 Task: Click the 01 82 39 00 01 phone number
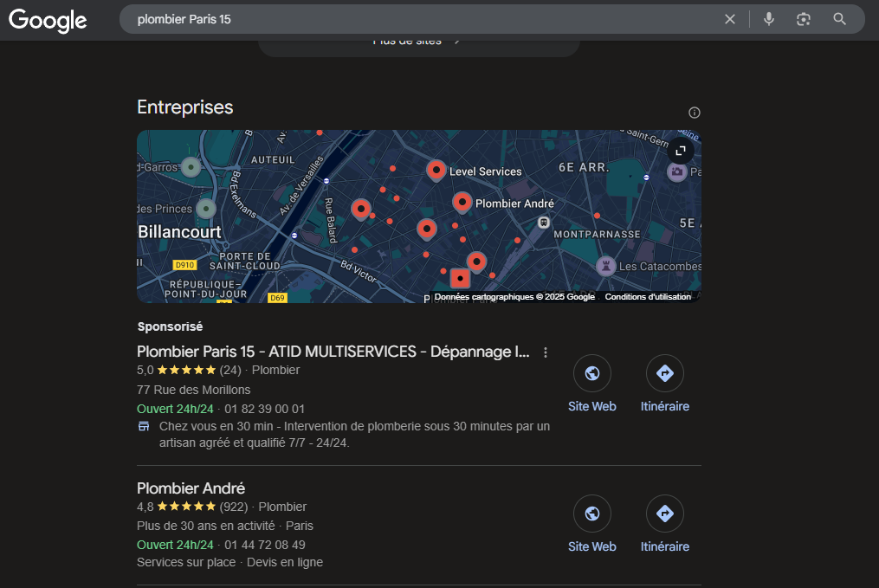click(265, 409)
